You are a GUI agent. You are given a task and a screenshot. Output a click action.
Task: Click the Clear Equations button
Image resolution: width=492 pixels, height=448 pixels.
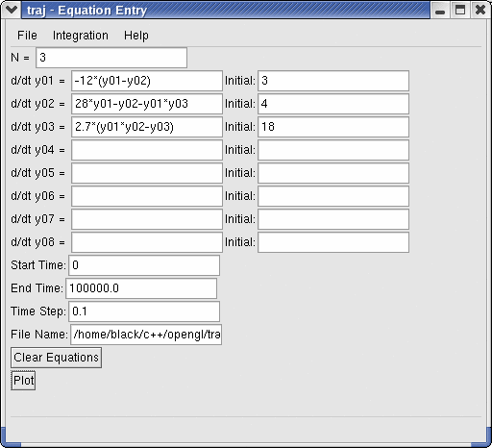56,358
